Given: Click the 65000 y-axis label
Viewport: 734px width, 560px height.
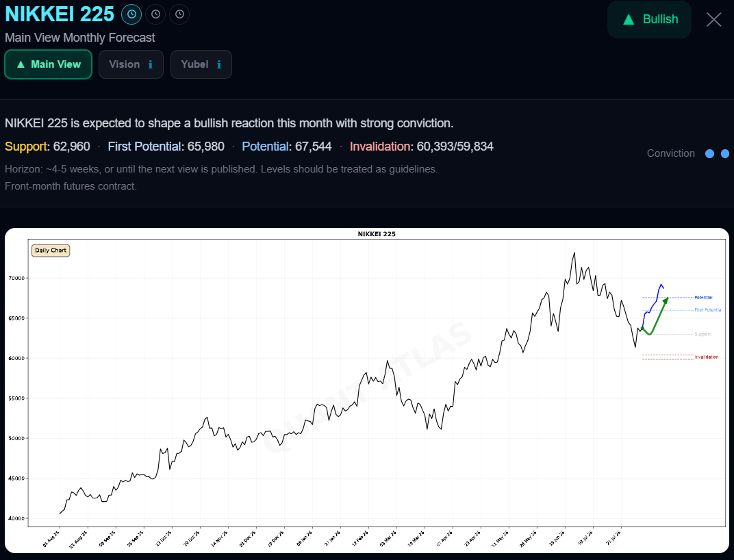Looking at the screenshot, I should coord(16,318).
